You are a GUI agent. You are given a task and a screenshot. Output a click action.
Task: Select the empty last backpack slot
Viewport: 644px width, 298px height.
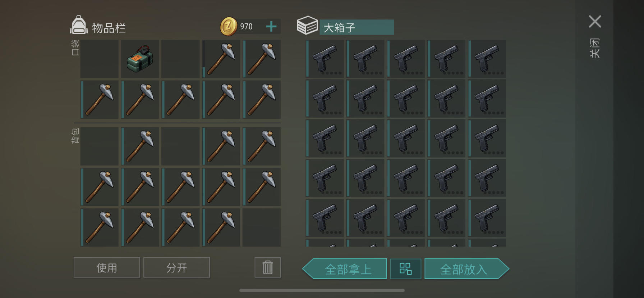coord(262,227)
